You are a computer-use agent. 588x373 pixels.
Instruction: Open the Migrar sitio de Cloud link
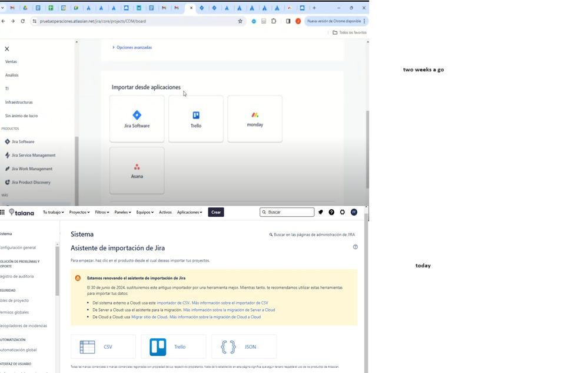150,316
